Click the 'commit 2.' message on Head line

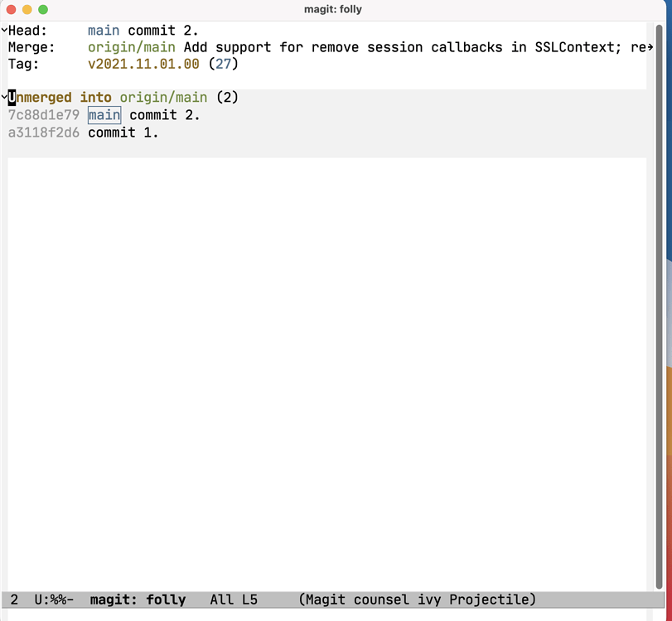(163, 30)
